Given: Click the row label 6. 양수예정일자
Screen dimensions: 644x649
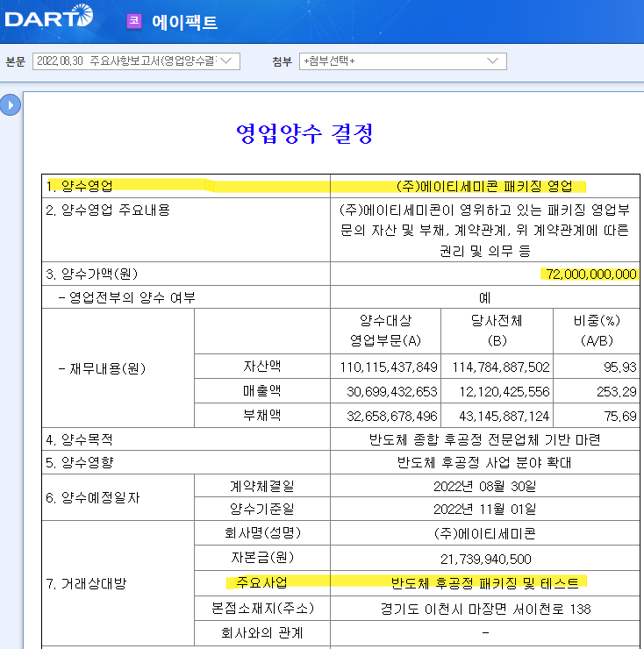Looking at the screenshot, I should 93,497.
